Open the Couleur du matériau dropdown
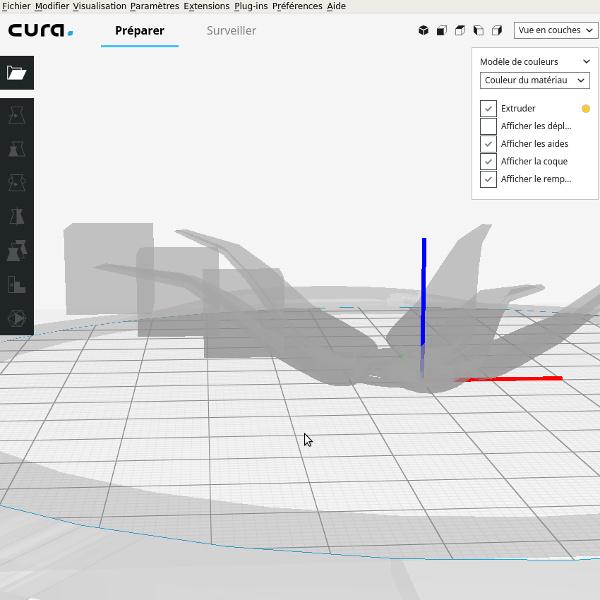Screen dimensions: 600x600 click(535, 80)
